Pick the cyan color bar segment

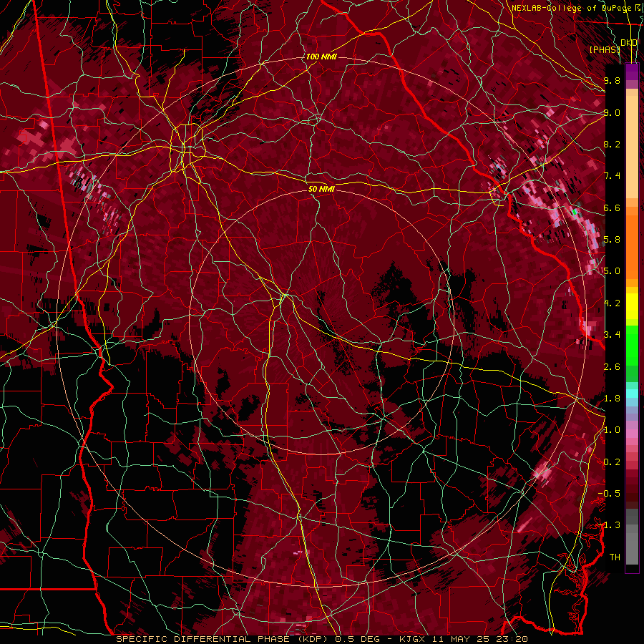coord(632,394)
